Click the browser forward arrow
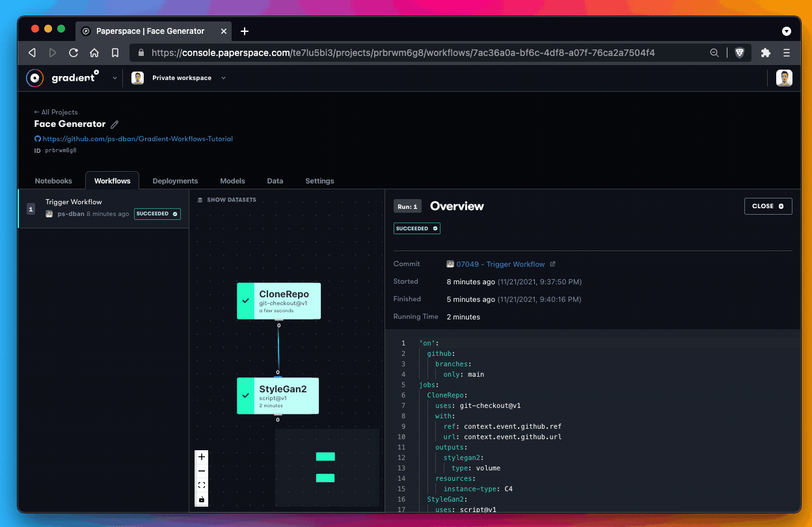812x527 pixels. [x=53, y=53]
